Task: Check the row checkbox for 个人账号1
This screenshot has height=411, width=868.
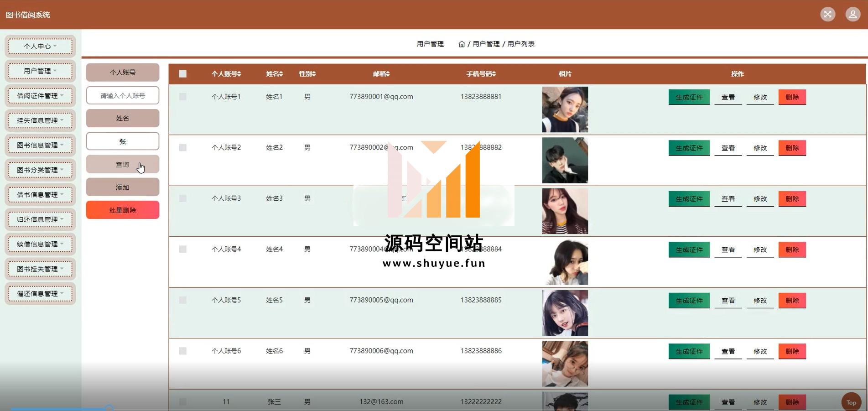Action: [183, 97]
